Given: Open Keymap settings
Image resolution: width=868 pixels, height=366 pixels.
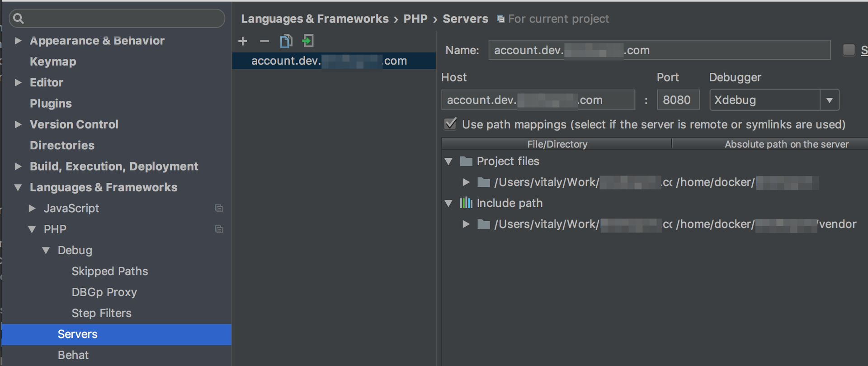Looking at the screenshot, I should click(53, 62).
